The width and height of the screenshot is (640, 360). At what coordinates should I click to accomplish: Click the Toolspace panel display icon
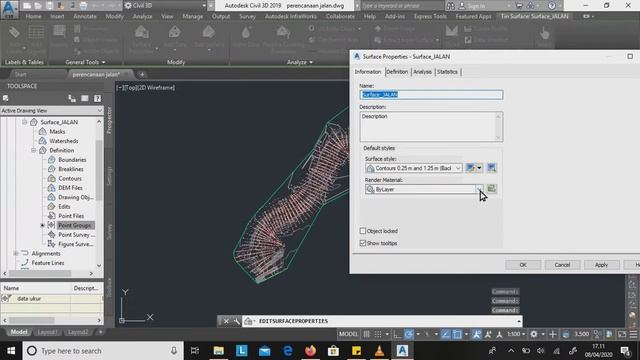[85, 98]
